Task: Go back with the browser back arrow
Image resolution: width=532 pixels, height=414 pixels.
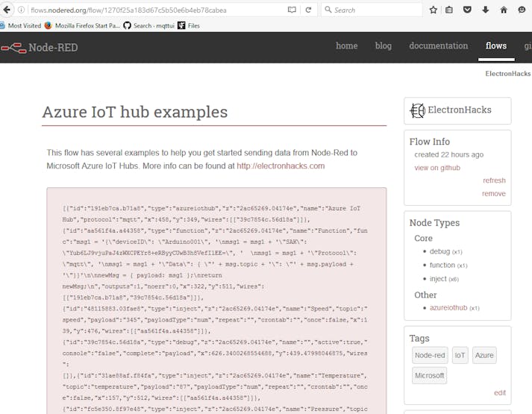Action: [x=6, y=10]
